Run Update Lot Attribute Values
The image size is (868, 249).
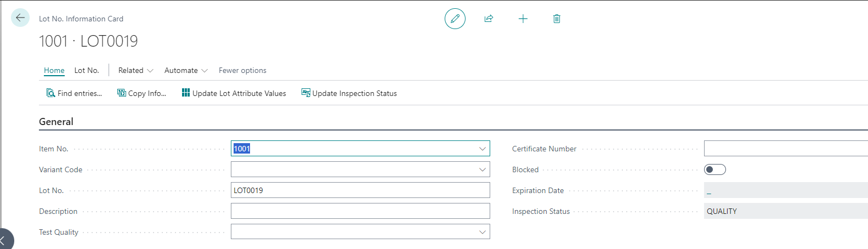234,93
